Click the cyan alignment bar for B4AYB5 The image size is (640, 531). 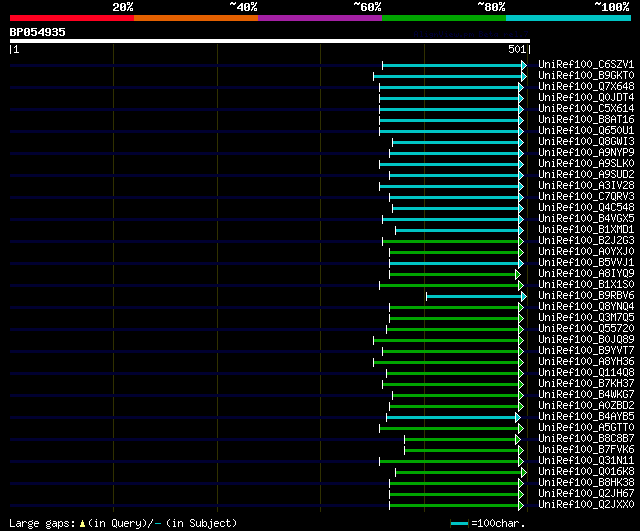point(453,418)
